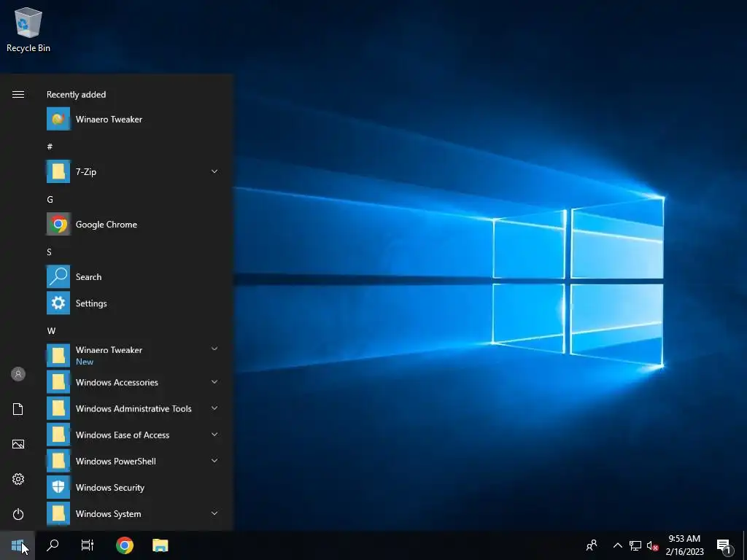The image size is (747, 560).
Task: Click the muted volume tray icon
Action: [x=652, y=545]
